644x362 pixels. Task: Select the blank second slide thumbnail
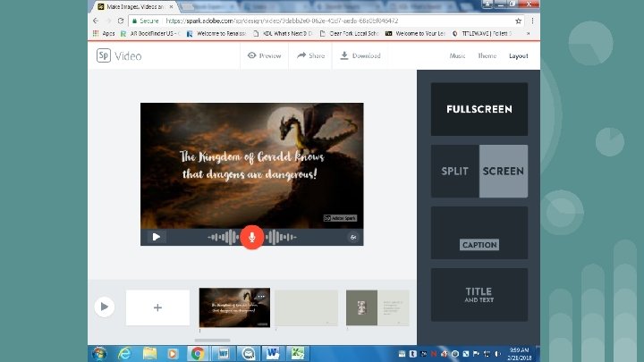(x=307, y=307)
